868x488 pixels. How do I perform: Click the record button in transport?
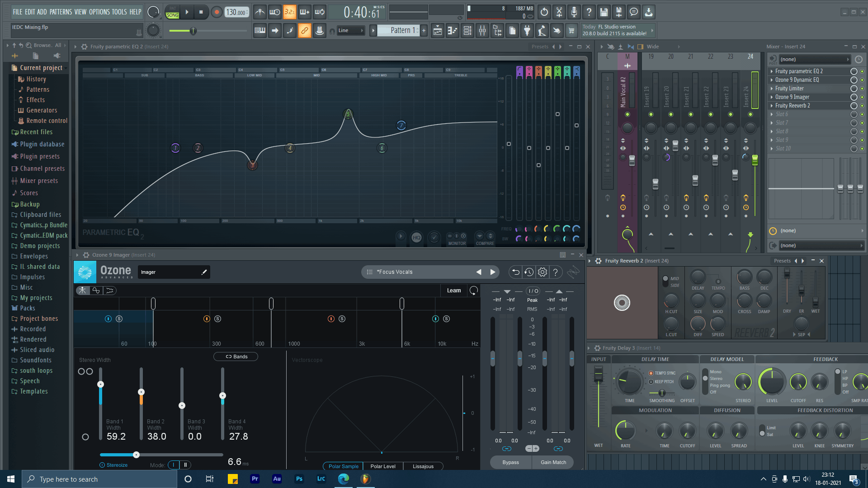[217, 12]
